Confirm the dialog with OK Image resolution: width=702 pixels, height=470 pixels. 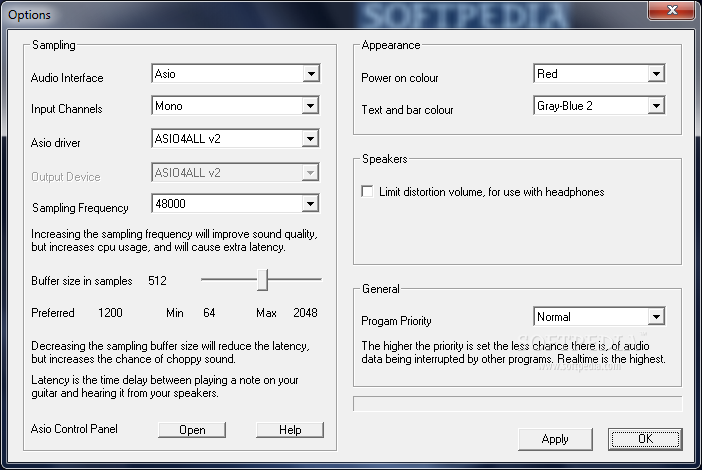pyautogui.click(x=644, y=439)
